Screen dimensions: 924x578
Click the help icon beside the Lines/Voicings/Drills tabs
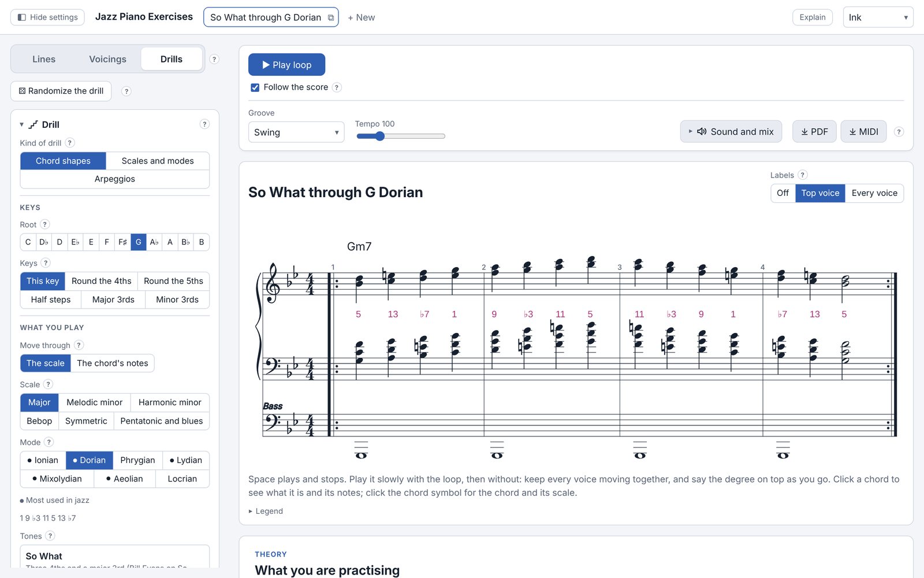point(214,59)
